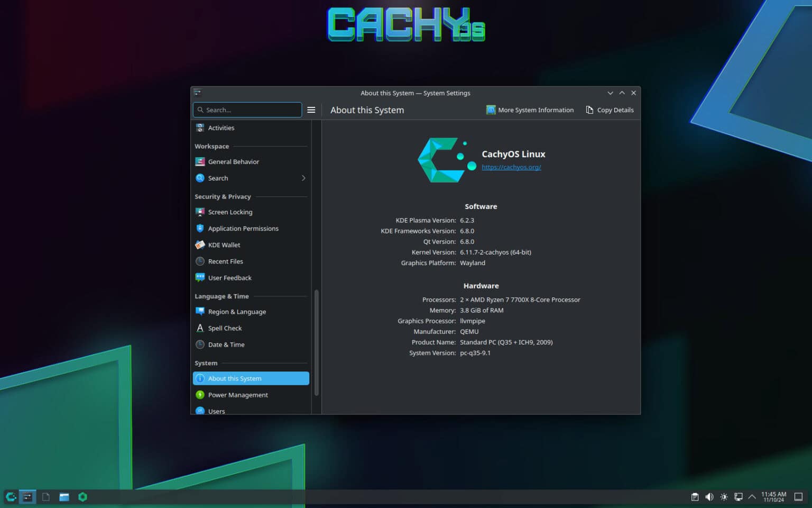
Task: Click the Copy Details button
Action: pos(610,110)
